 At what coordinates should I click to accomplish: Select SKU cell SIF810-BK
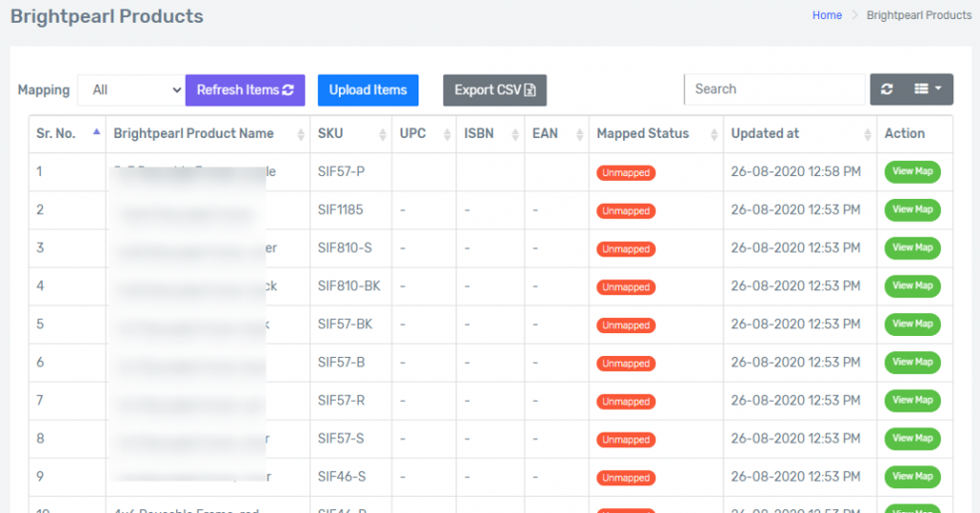(x=348, y=286)
